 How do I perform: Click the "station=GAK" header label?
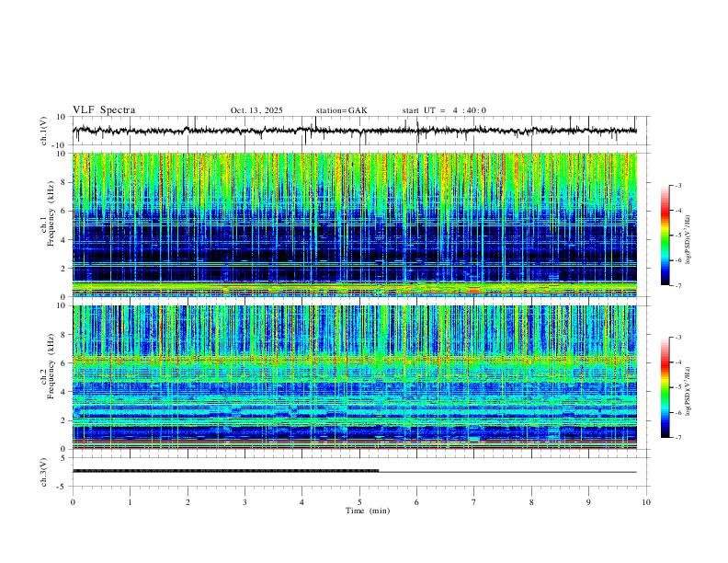tap(341, 110)
